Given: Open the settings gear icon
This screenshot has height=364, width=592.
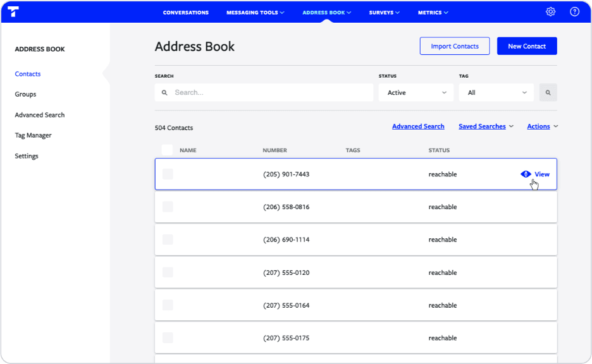Looking at the screenshot, I should (550, 12).
